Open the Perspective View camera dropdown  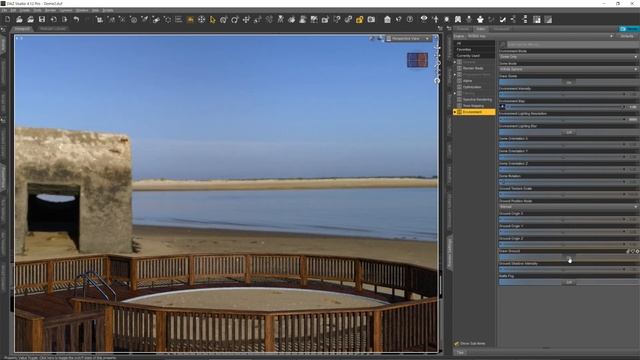pyautogui.click(x=409, y=39)
